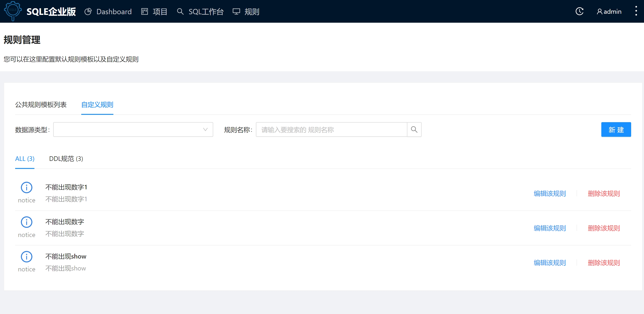644x314 pixels.
Task: Click the rules monitor icon
Action: pyautogui.click(x=236, y=11)
